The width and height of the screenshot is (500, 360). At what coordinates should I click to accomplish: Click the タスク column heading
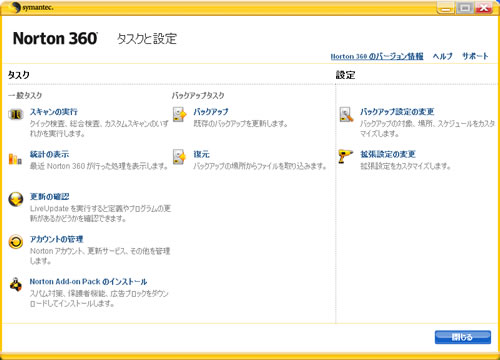tap(19, 75)
